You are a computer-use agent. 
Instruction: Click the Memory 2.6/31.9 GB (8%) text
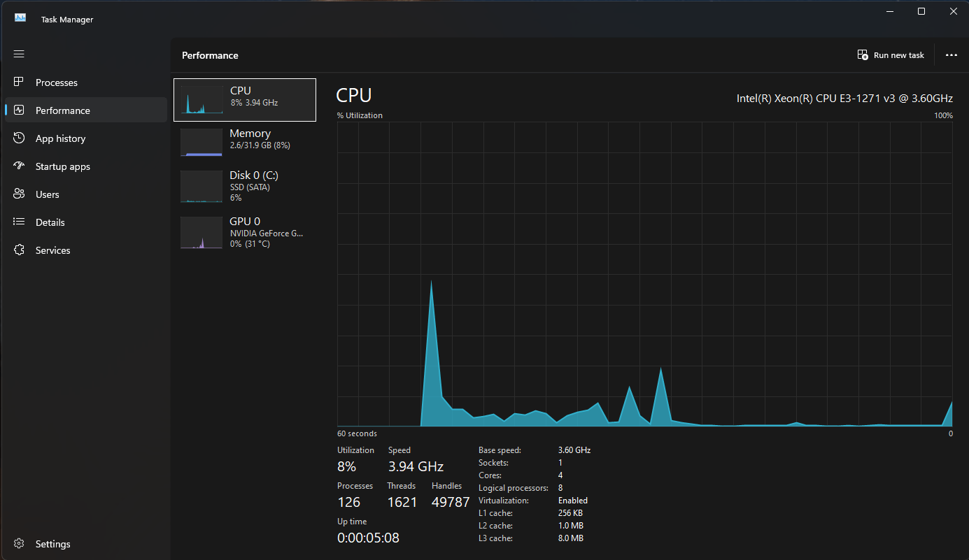pyautogui.click(x=260, y=145)
